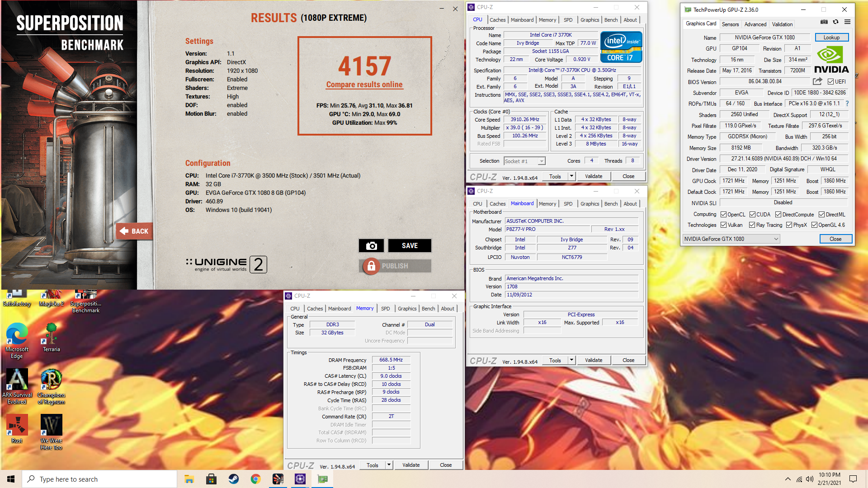868x488 pixels.
Task: Toggle the CUDA checkbox
Action: click(x=752, y=215)
